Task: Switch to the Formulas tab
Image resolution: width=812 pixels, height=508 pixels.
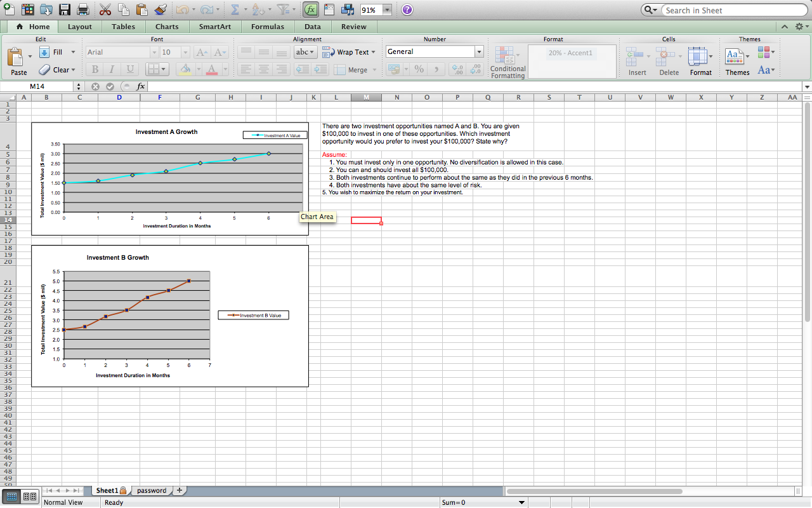Action: [268, 27]
